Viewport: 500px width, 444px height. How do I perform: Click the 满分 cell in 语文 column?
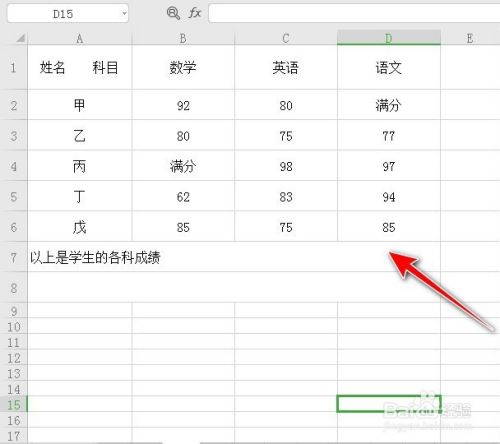click(x=389, y=105)
